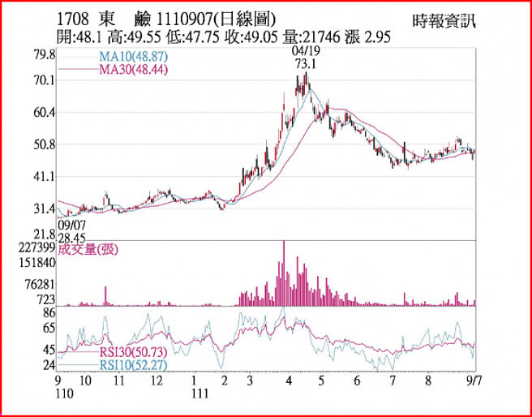Click the RSI axis label 86

(x=49, y=313)
